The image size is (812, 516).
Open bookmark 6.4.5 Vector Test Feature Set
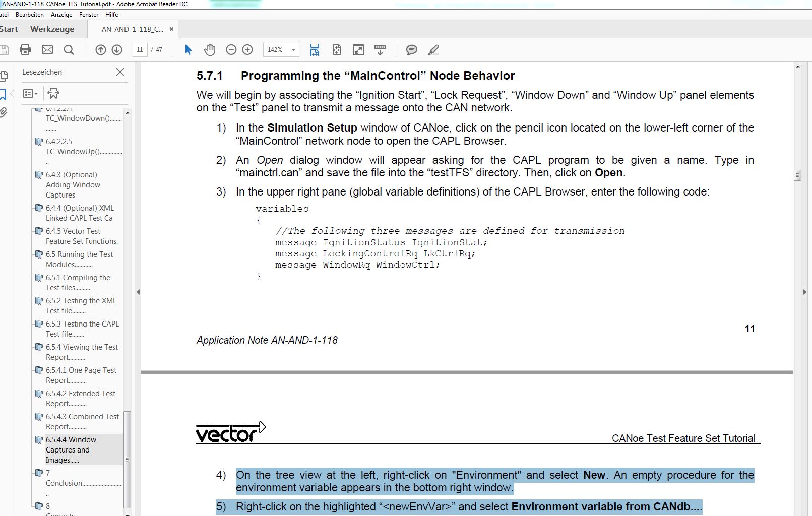[82, 236]
